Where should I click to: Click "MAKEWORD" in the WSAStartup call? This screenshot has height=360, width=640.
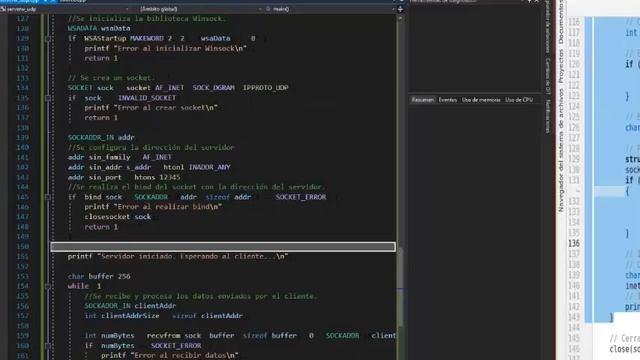click(x=147, y=38)
